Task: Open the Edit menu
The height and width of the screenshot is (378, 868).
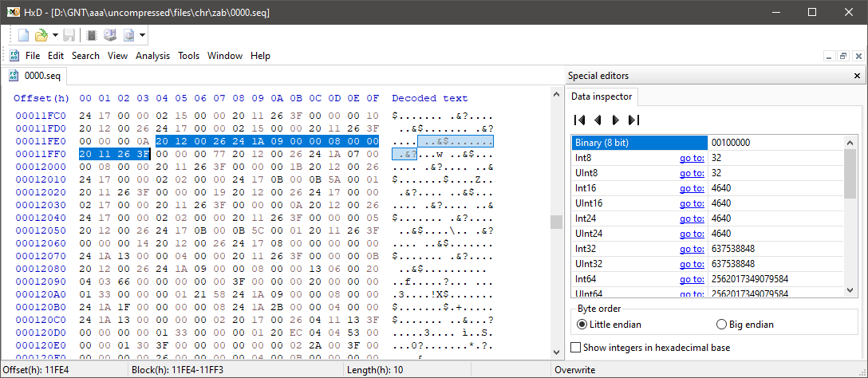Action: coord(56,55)
